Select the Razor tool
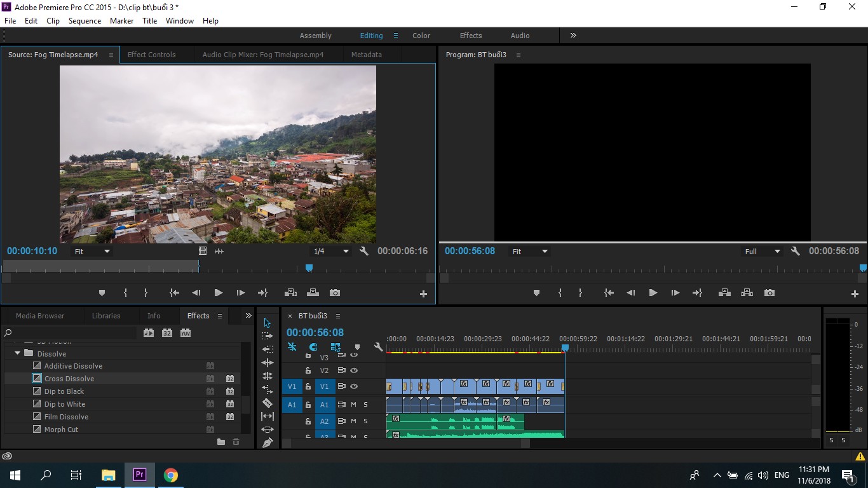The height and width of the screenshot is (488, 868). pyautogui.click(x=268, y=403)
